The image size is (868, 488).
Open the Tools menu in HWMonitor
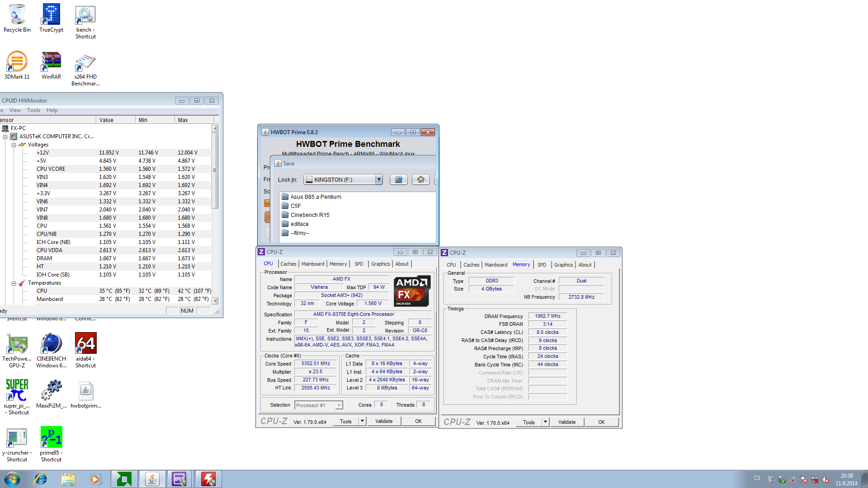33,110
